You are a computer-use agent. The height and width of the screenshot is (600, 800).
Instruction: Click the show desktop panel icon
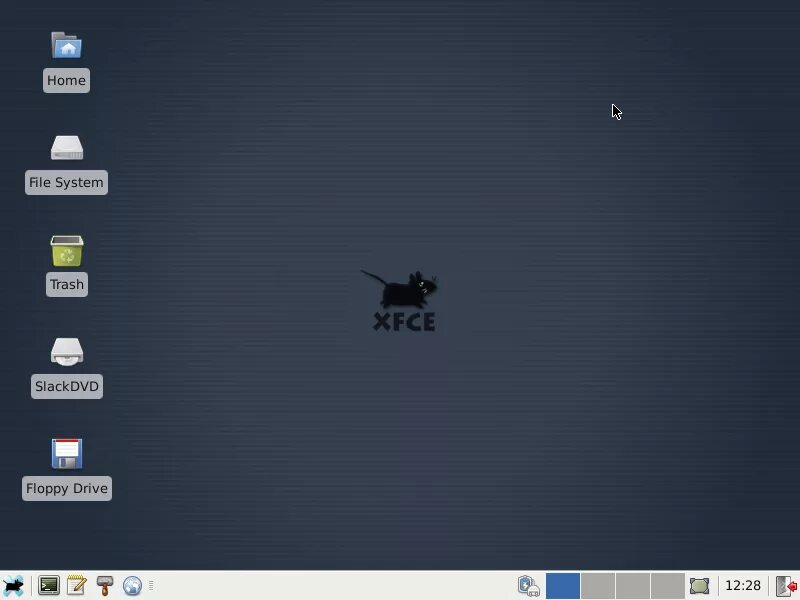[699, 586]
